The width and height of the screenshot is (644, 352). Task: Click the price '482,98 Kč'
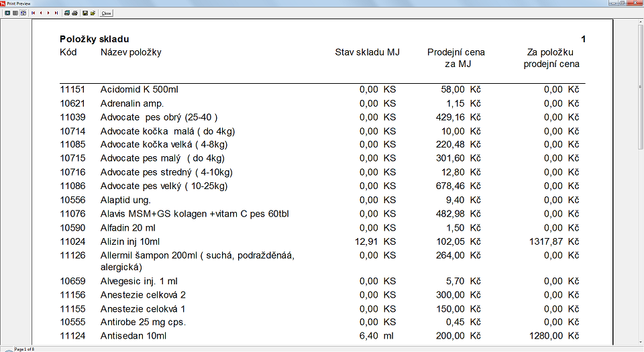(x=458, y=214)
